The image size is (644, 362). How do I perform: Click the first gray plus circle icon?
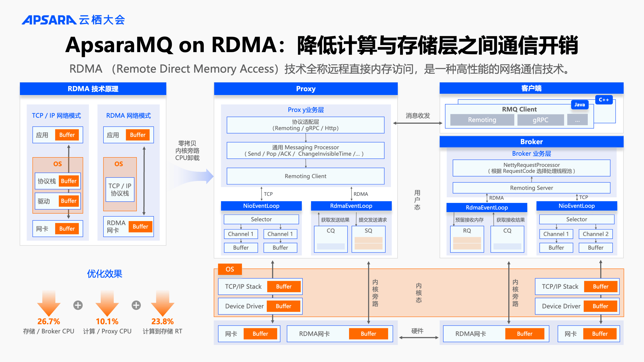pyautogui.click(x=78, y=305)
